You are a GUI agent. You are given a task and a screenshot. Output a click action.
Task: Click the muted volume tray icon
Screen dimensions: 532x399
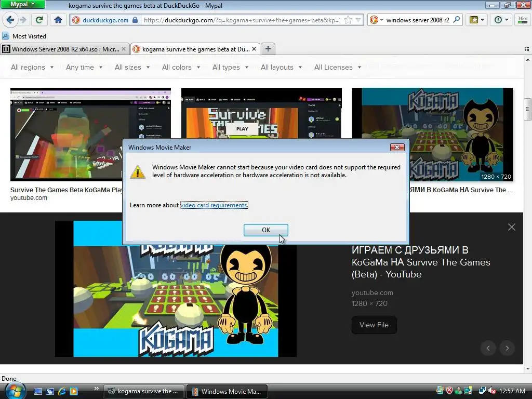click(x=492, y=391)
